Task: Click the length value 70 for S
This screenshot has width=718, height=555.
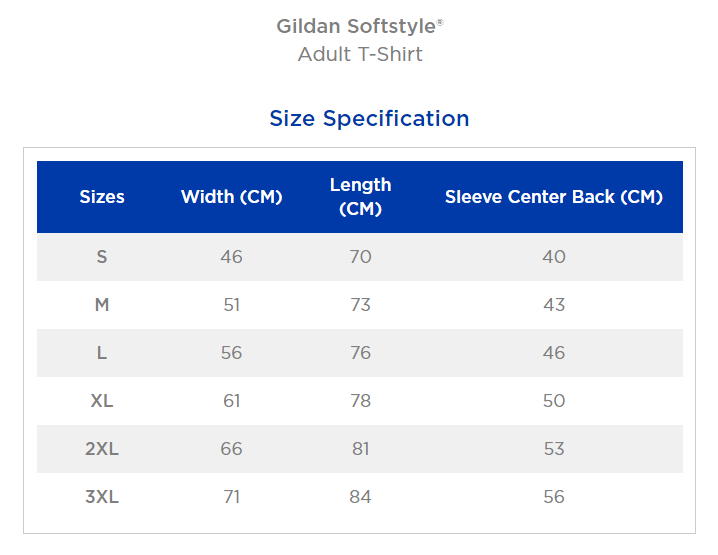Action: click(x=360, y=257)
